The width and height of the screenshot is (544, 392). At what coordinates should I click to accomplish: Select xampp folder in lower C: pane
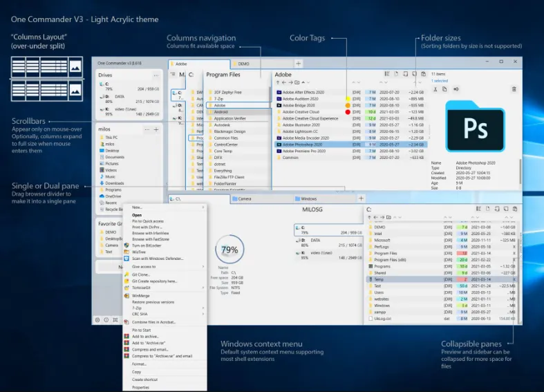coord(442,312)
